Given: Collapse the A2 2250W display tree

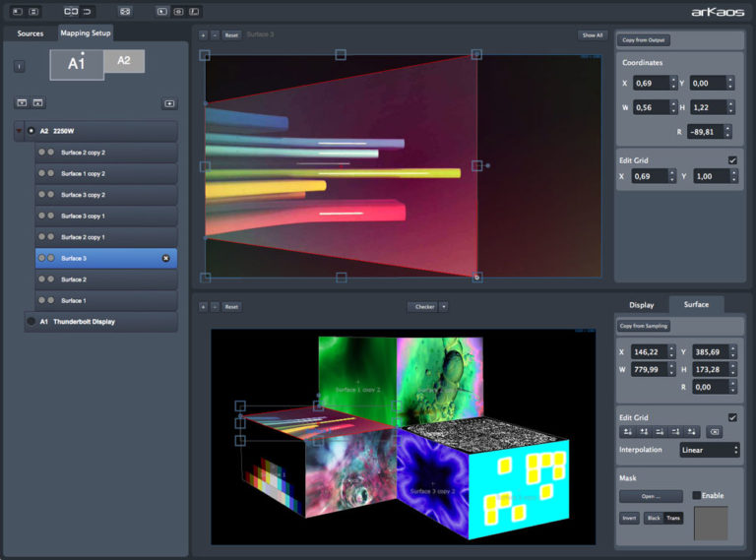Looking at the screenshot, I should [19, 131].
